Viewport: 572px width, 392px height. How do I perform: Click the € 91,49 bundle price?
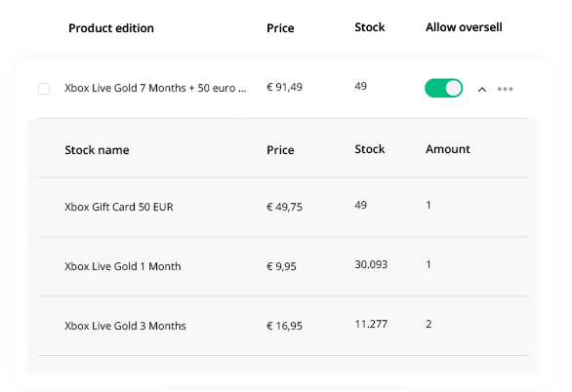pos(285,87)
